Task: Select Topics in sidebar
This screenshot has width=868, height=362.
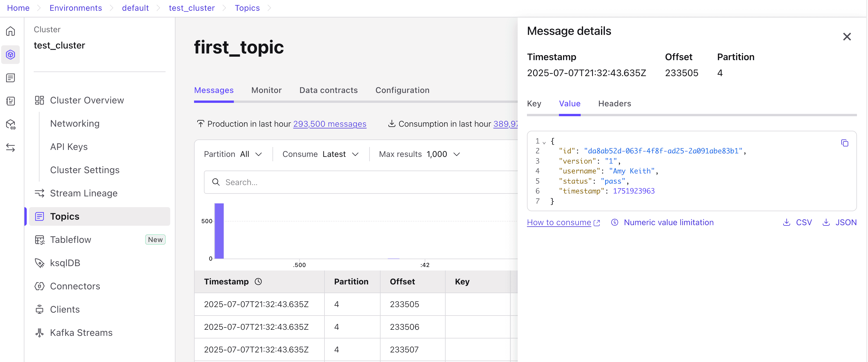Action: point(99,216)
